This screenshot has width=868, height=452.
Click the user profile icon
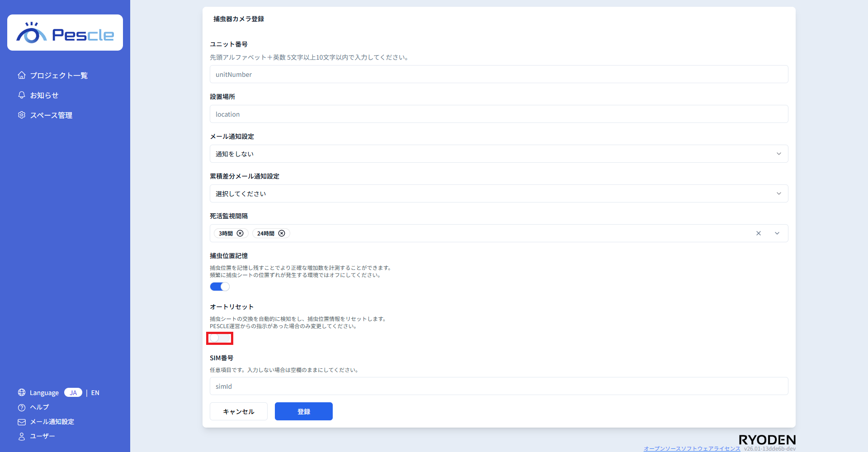click(22, 436)
